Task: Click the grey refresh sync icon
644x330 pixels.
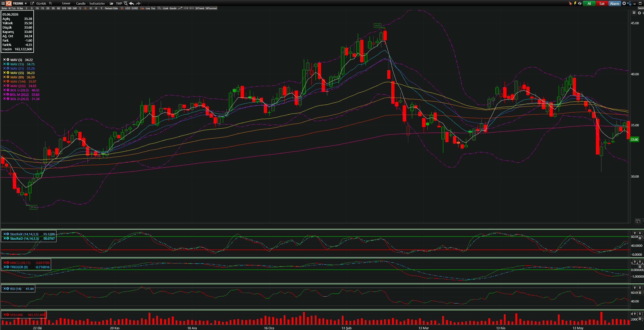Action: coord(580,3)
